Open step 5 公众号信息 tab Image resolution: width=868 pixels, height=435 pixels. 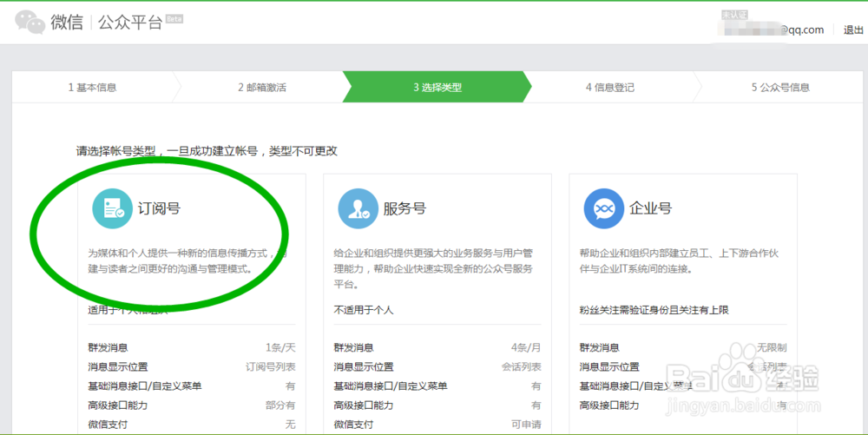780,88
